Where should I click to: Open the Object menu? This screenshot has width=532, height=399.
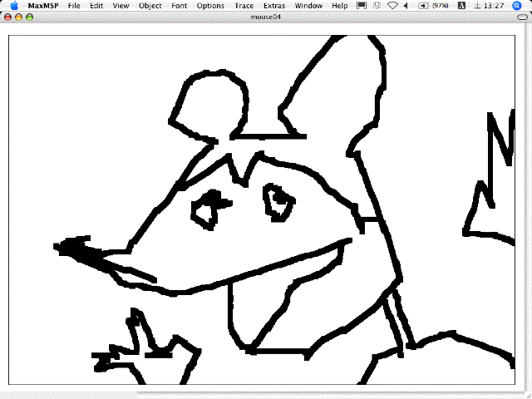pos(150,6)
